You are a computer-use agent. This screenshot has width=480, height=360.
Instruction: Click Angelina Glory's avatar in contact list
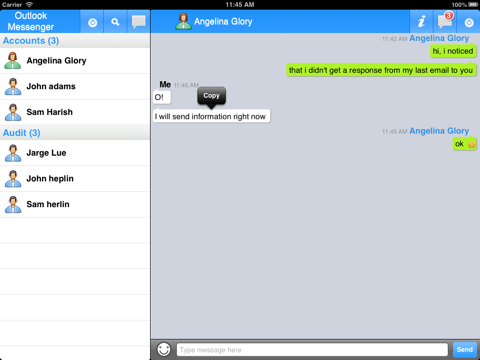[x=13, y=60]
